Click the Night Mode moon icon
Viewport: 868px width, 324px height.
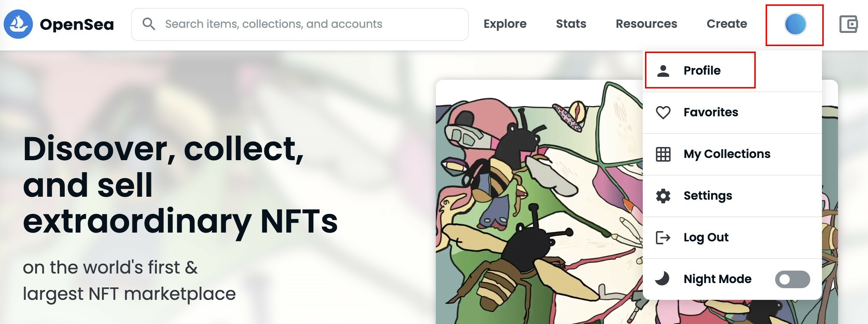[662, 279]
